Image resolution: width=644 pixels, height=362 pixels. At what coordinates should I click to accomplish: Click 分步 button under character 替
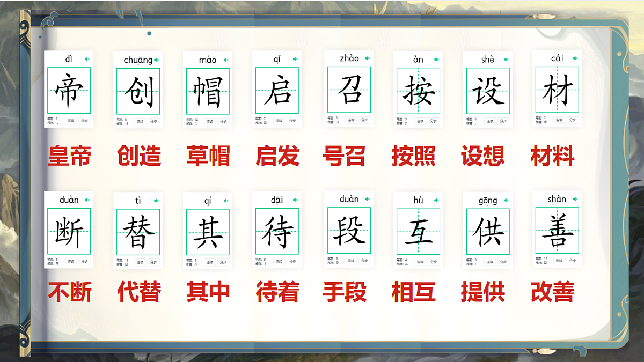coord(153,262)
